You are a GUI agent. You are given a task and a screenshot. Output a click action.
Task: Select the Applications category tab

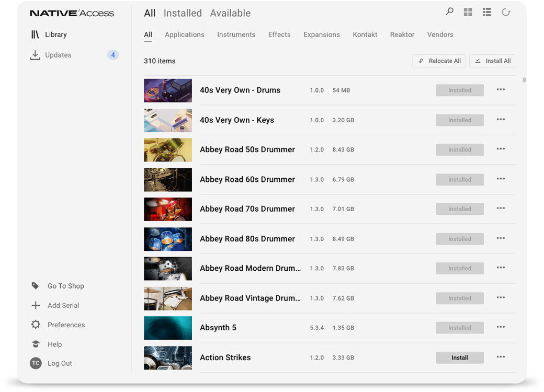coord(185,34)
